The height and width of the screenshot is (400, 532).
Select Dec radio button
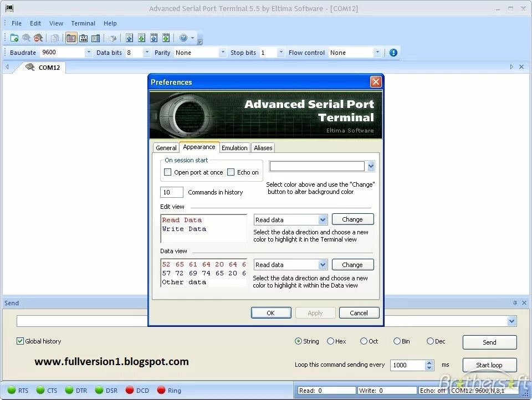point(430,341)
